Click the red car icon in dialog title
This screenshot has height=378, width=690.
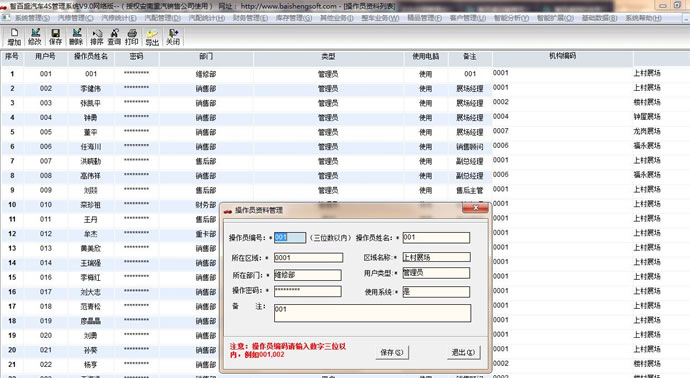click(228, 211)
